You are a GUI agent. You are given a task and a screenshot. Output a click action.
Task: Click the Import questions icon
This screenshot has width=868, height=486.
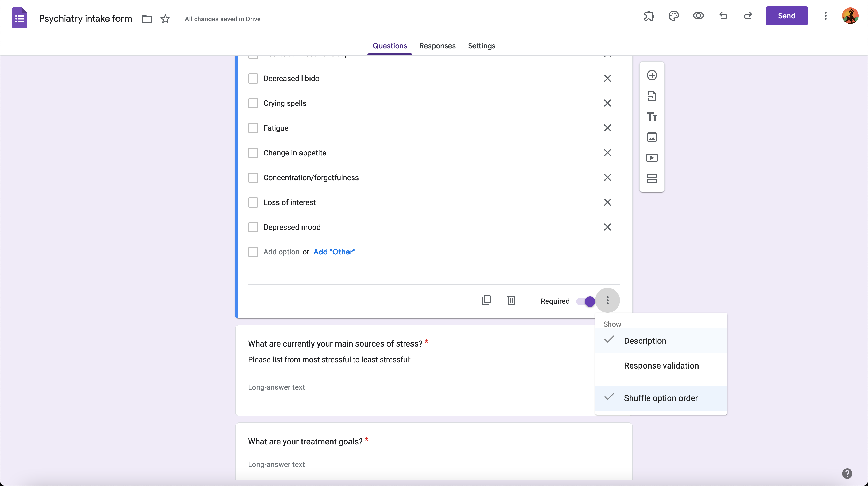pos(652,96)
